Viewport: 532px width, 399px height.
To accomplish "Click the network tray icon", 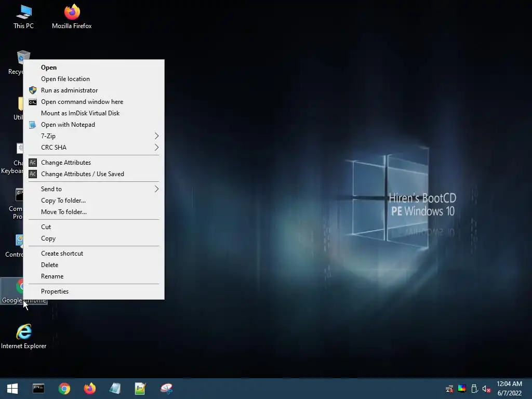I will [449, 389].
